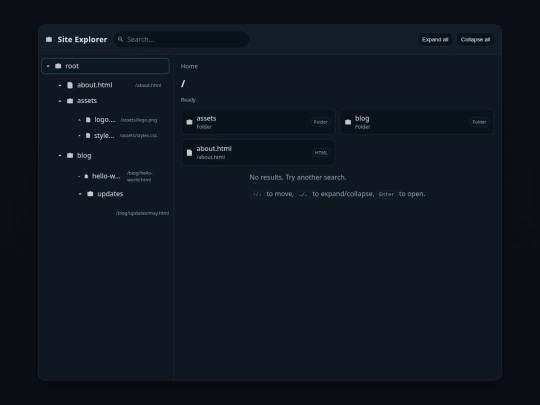Click the Collapse all button
The image size is (540, 405).
tap(475, 40)
